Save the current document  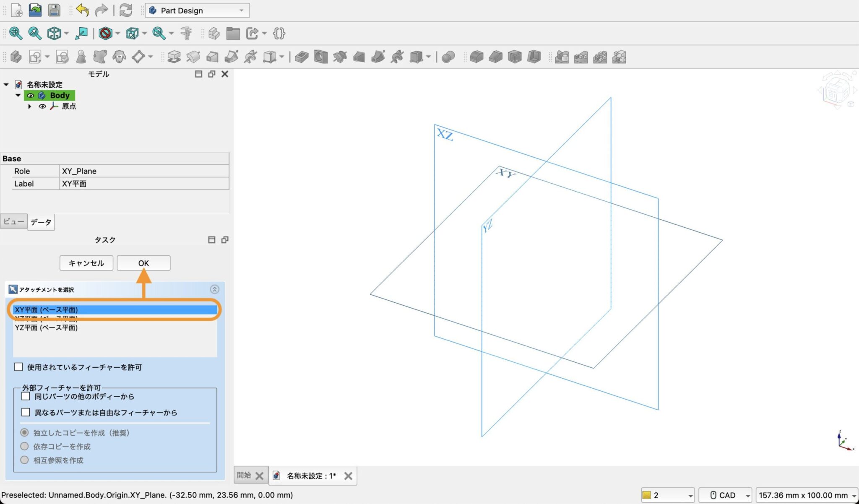click(x=54, y=10)
